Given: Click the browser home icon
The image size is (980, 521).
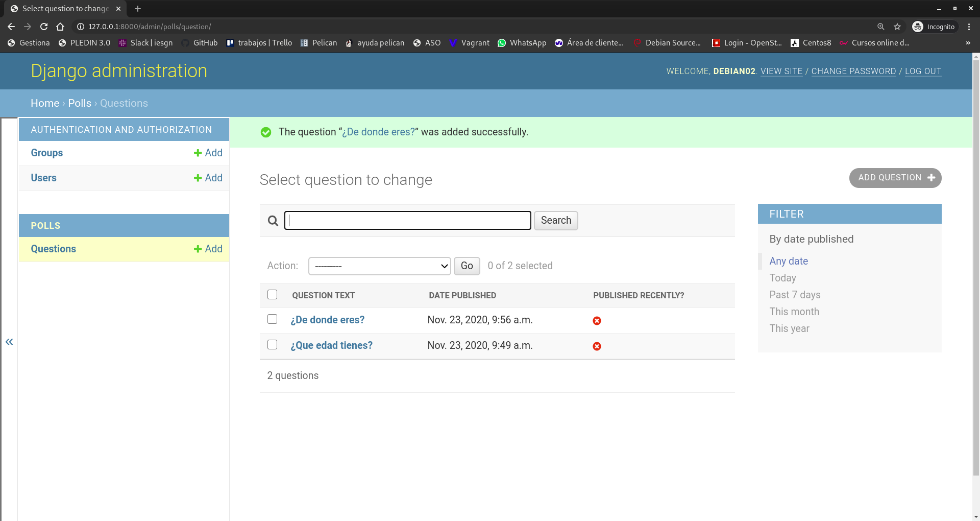Looking at the screenshot, I should [x=60, y=27].
